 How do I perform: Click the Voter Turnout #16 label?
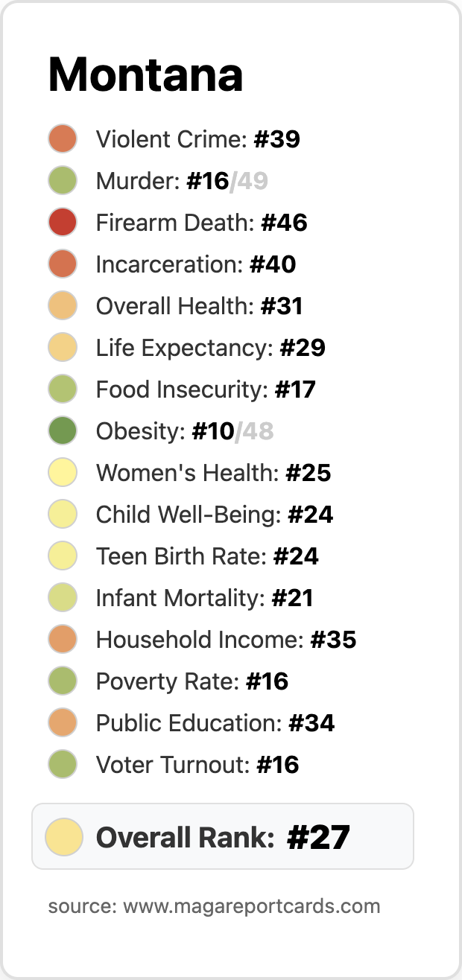[x=197, y=765]
